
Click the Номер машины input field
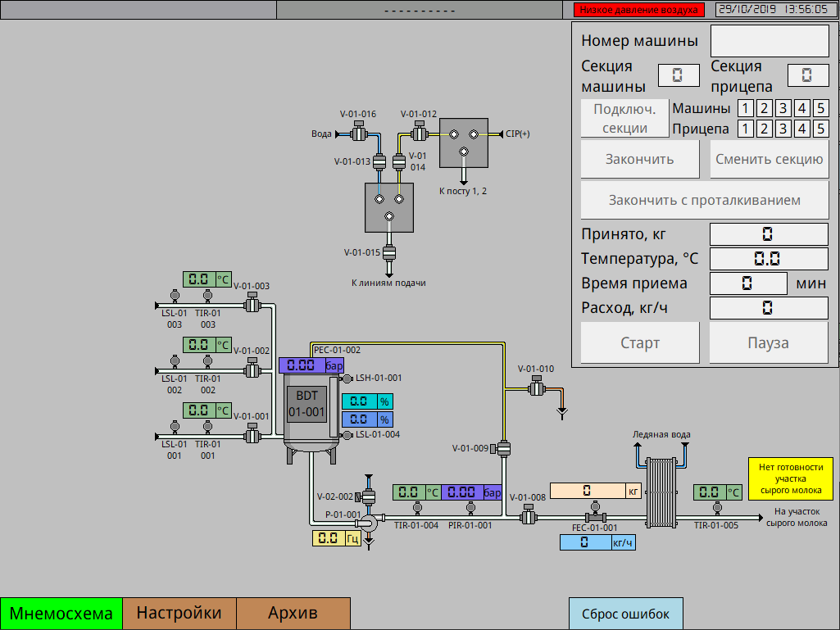tap(769, 41)
